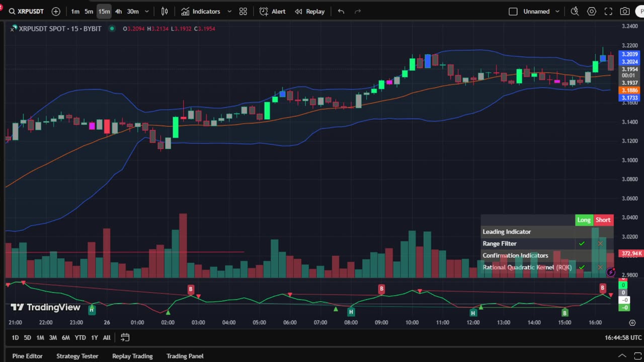This screenshot has height=362, width=644.
Task: Open the Pine Editor tab
Action: [27, 356]
